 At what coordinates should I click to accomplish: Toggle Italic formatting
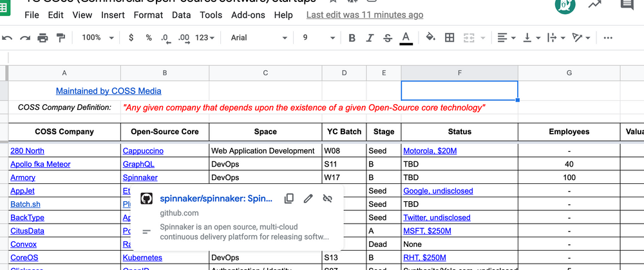[x=370, y=38]
